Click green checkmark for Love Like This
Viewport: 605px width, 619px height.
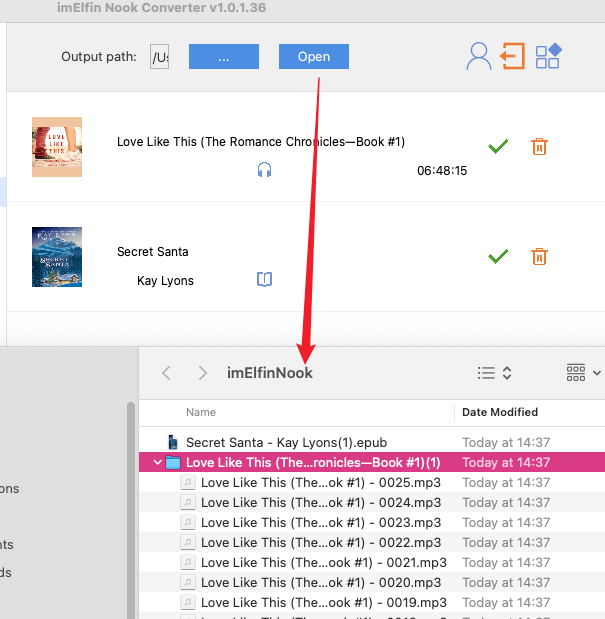[x=498, y=146]
